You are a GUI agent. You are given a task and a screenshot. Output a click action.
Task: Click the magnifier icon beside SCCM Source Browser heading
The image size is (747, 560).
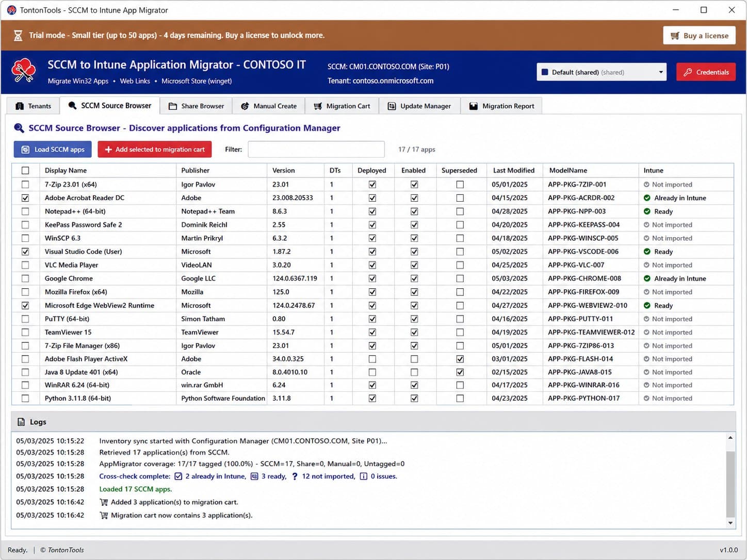coord(19,128)
